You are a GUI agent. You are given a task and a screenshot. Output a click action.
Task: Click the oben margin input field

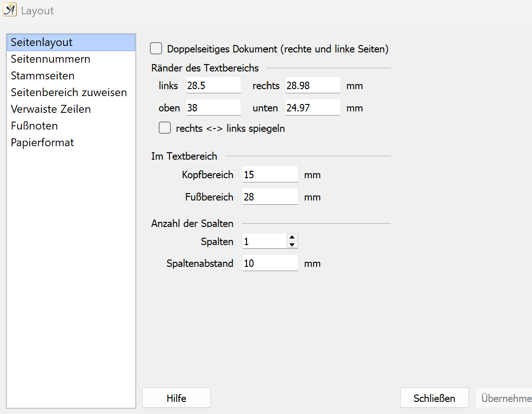(x=214, y=108)
